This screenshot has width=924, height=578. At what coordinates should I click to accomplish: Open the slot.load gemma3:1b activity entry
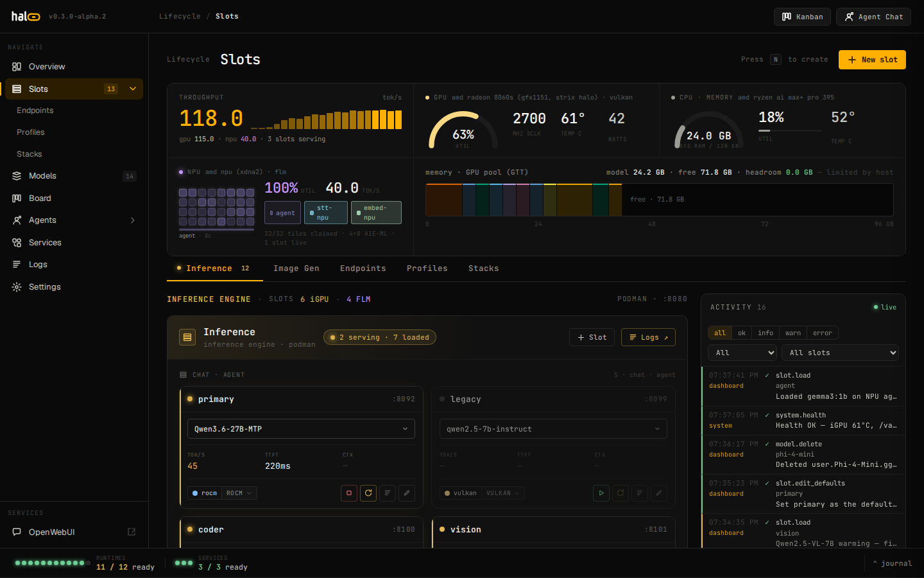pyautogui.click(x=803, y=386)
